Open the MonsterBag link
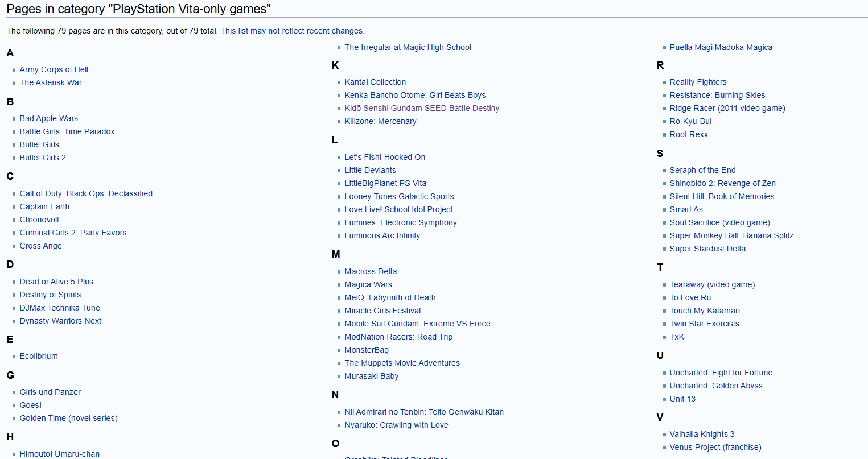The image size is (868, 459). (x=367, y=350)
